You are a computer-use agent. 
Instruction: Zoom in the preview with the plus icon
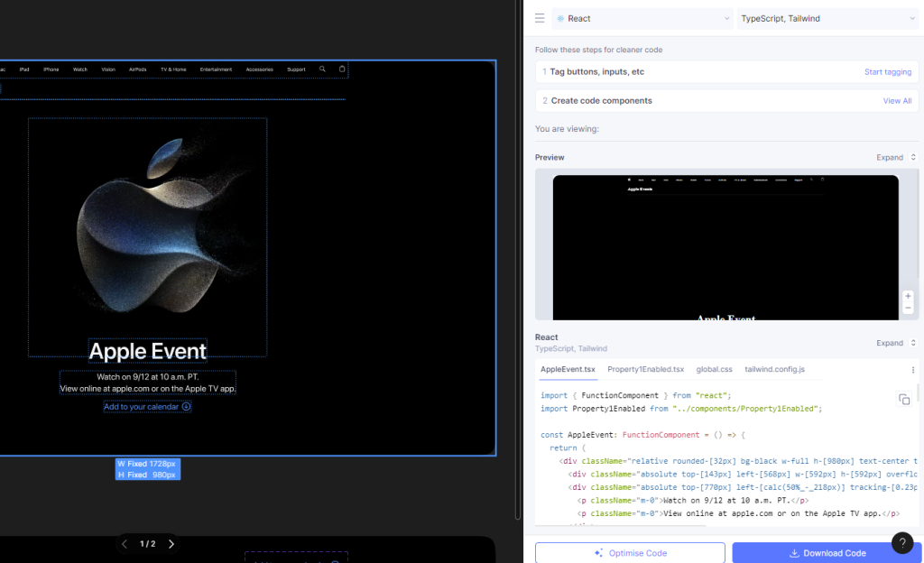coord(908,296)
